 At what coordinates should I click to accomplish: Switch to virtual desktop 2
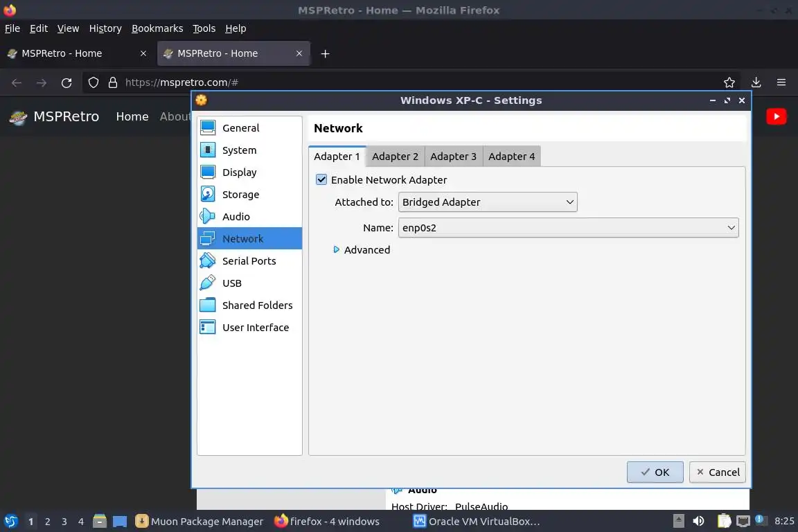coord(47,522)
